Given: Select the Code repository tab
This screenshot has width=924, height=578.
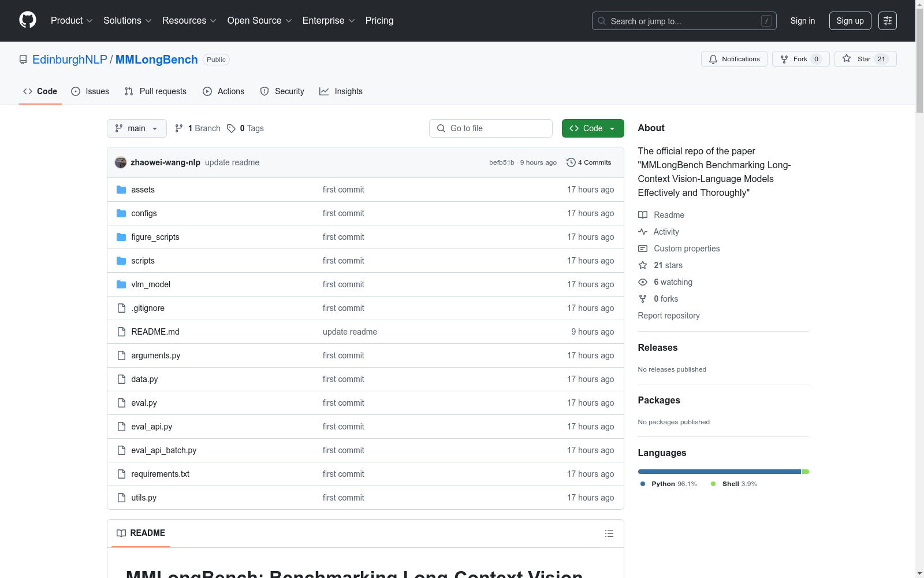Looking at the screenshot, I should pyautogui.click(x=40, y=91).
